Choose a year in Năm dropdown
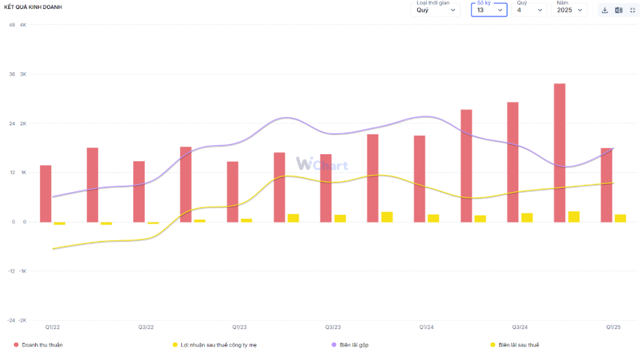Image resolution: width=644 pixels, height=356 pixels. pyautogui.click(x=569, y=10)
